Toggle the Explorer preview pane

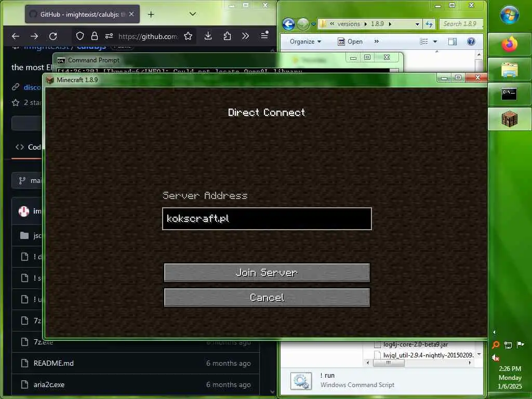(x=453, y=42)
